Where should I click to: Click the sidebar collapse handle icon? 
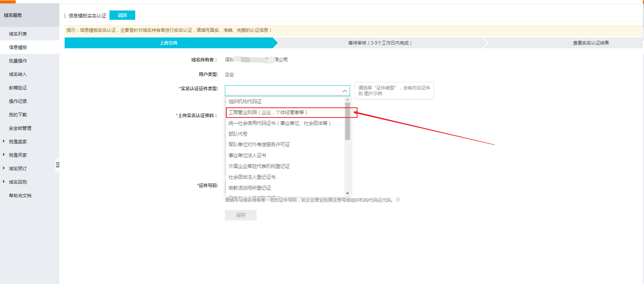pos(58,165)
